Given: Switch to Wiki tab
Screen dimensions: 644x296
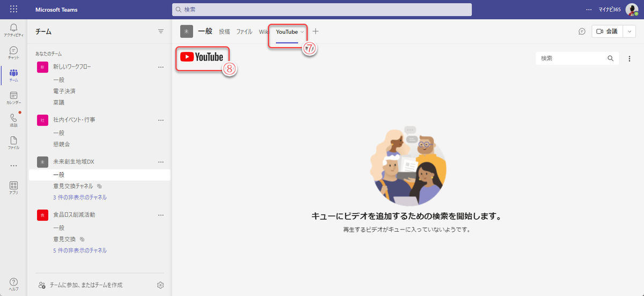Looking at the screenshot, I should tap(264, 32).
